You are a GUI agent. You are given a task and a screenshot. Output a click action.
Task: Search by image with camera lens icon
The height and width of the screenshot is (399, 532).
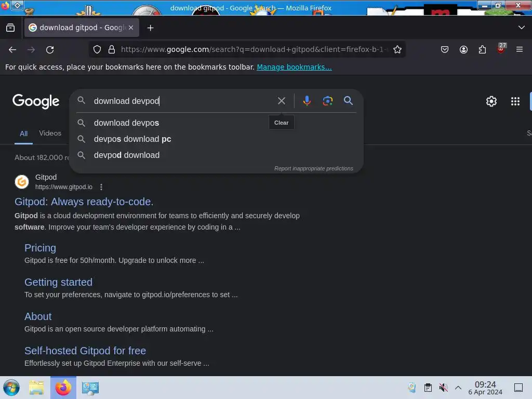[327, 101]
